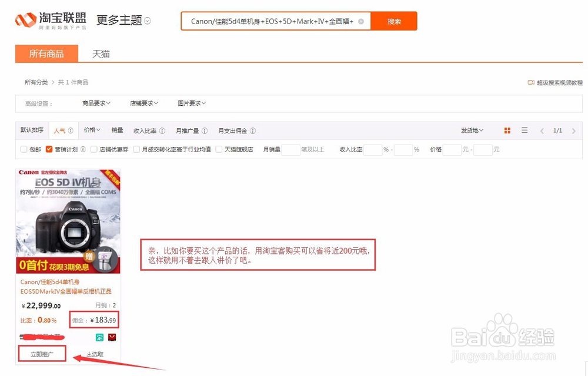This screenshot has width=588, height=376.
Task: Click the 立即推广 promote button
Action: [x=42, y=354]
